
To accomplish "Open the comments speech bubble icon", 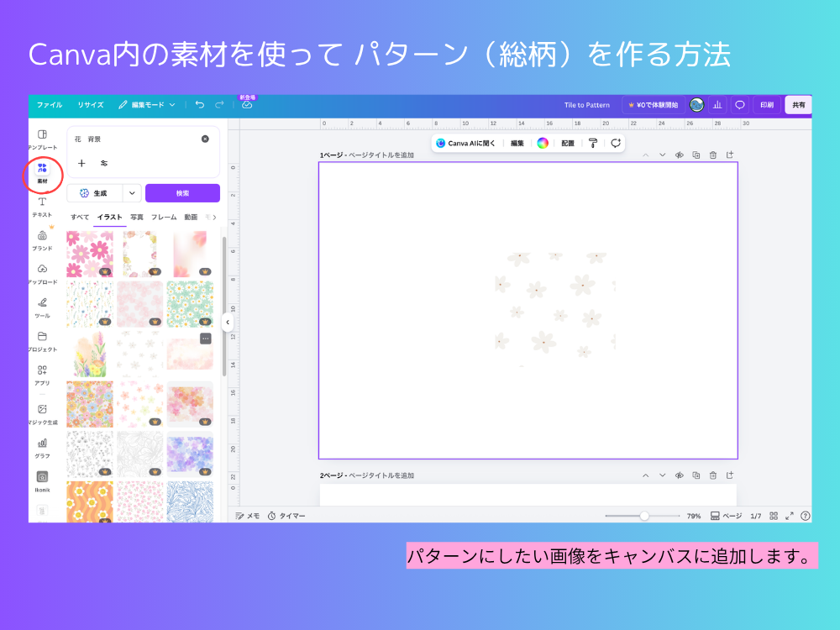I will tap(739, 105).
